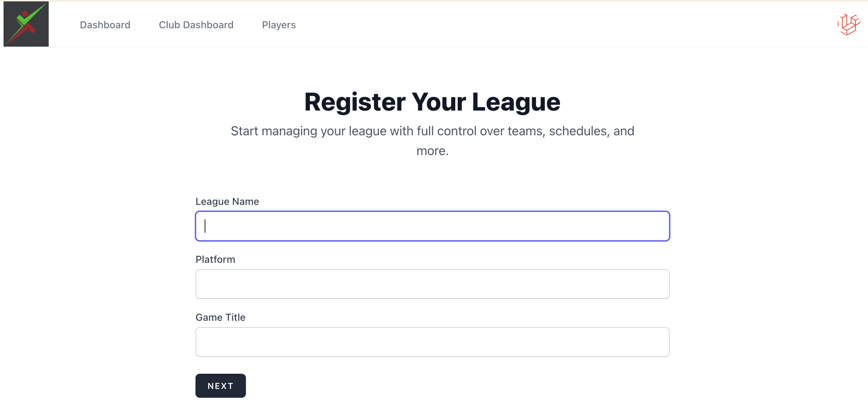Open the Laravel icon in the header corner
This screenshot has width=868, height=414.
point(849,24)
